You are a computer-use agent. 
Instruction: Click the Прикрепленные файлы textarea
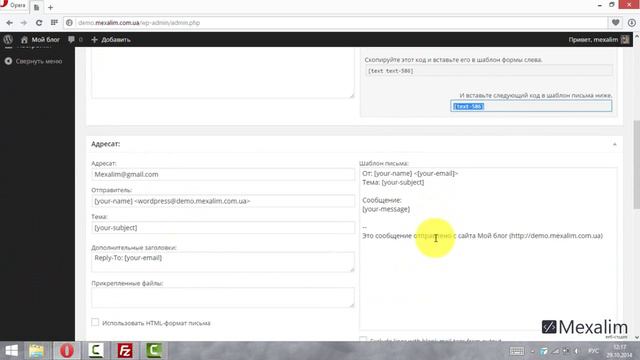(x=223, y=298)
